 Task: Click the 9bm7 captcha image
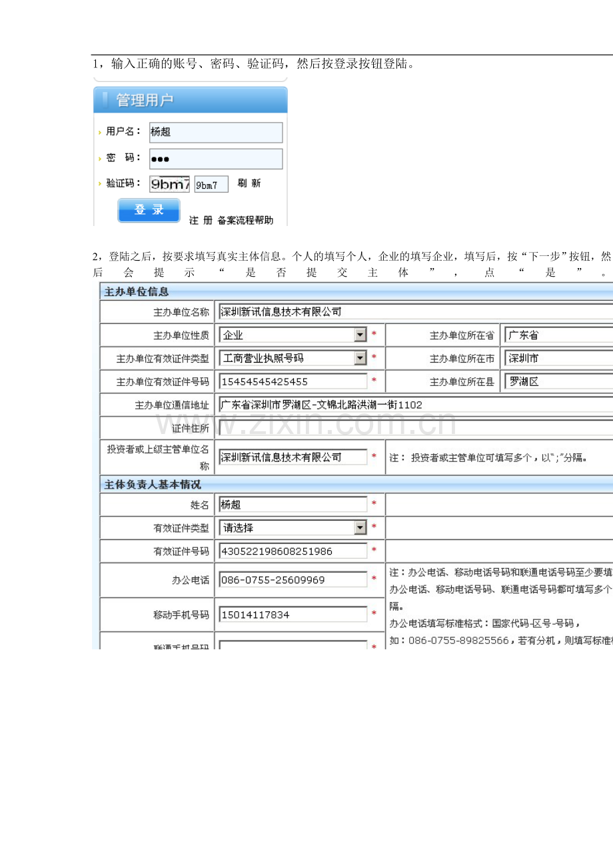169,184
